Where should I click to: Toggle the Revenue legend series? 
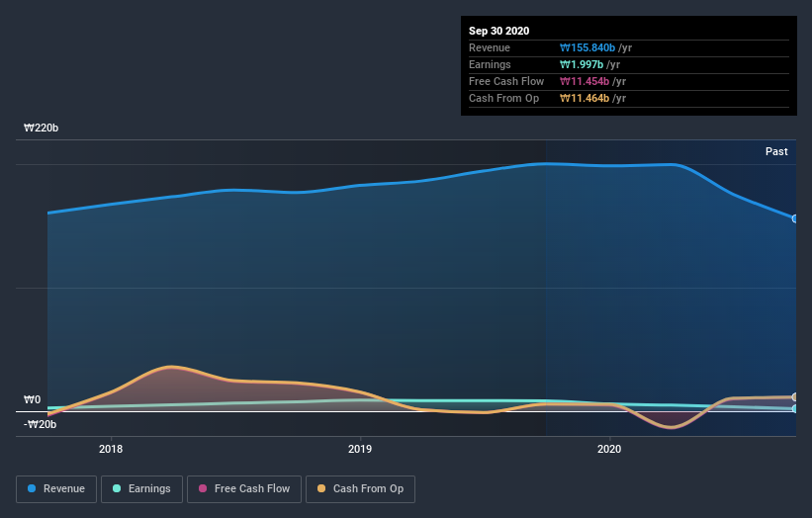click(56, 489)
